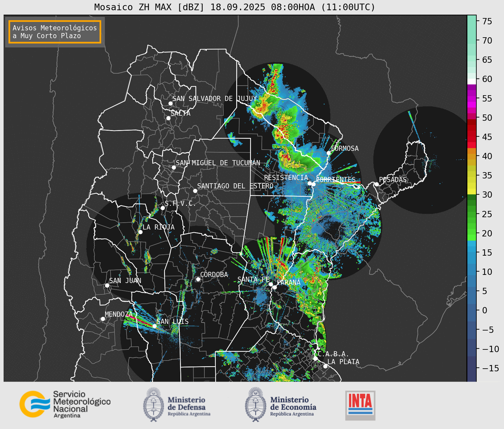Click the 75 dBZ value on color scale
504x429 pixels.
487,21
